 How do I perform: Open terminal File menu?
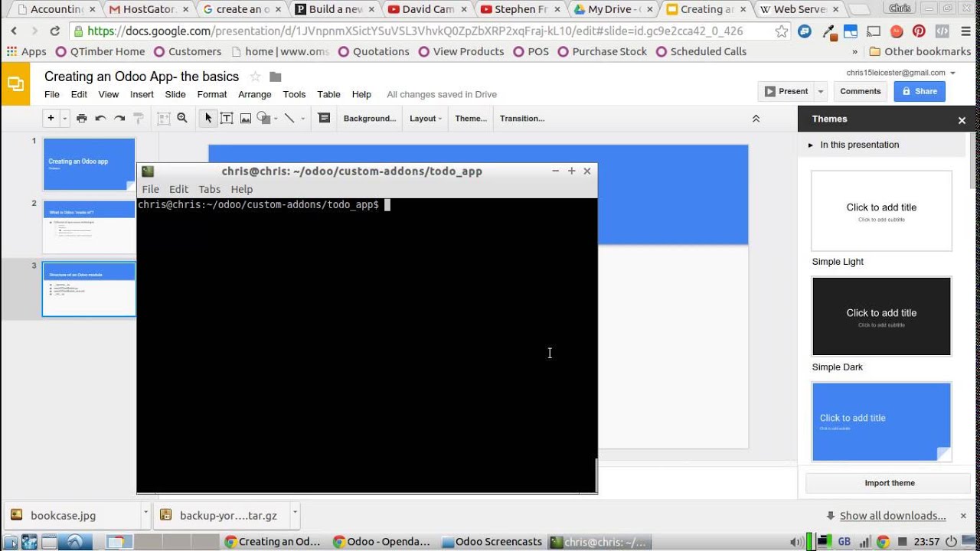(151, 189)
